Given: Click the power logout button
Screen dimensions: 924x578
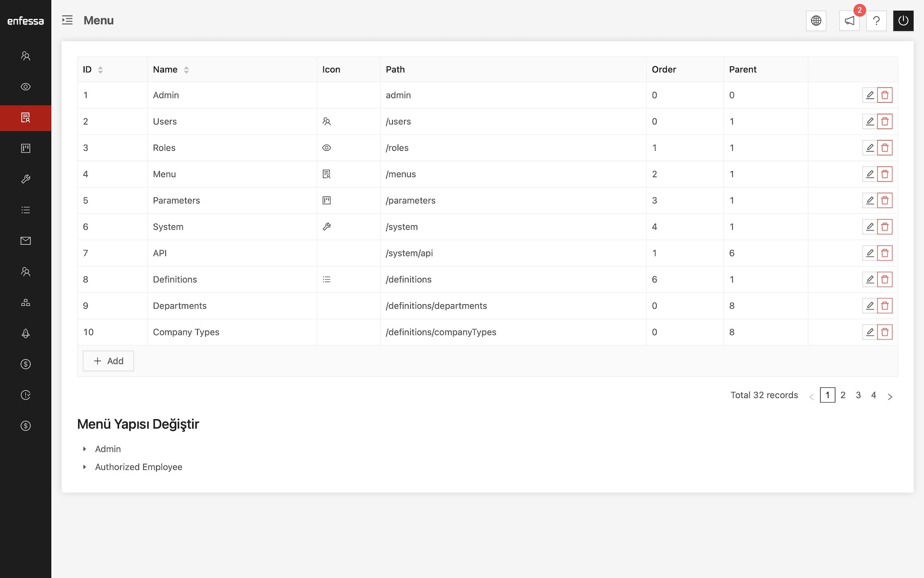Looking at the screenshot, I should click(903, 21).
